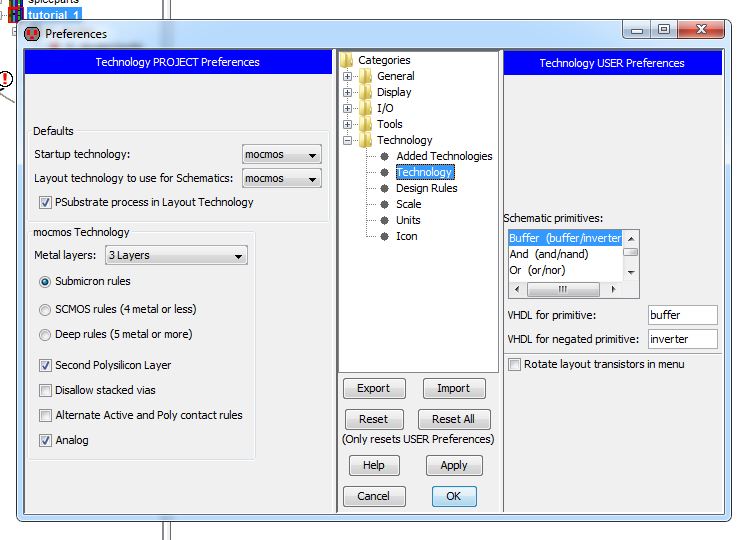
Task: Click scroll-up arrow of Schematic primitives list
Action: pos(631,239)
